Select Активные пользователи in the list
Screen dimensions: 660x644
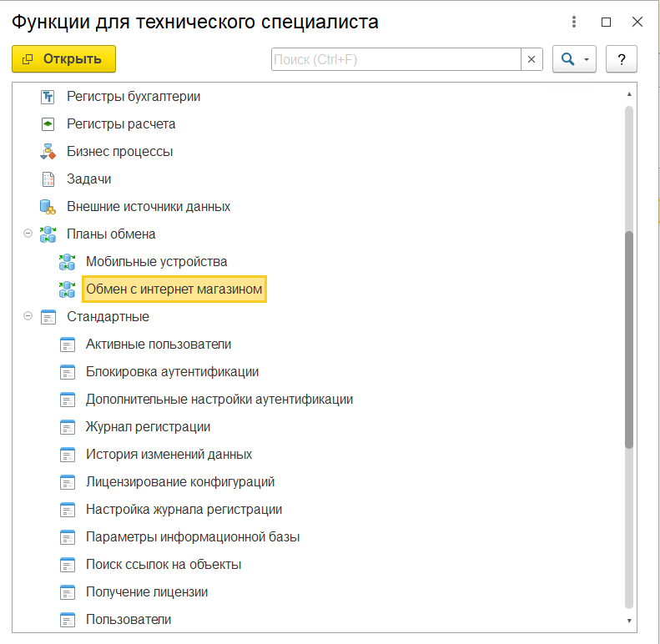click(159, 345)
